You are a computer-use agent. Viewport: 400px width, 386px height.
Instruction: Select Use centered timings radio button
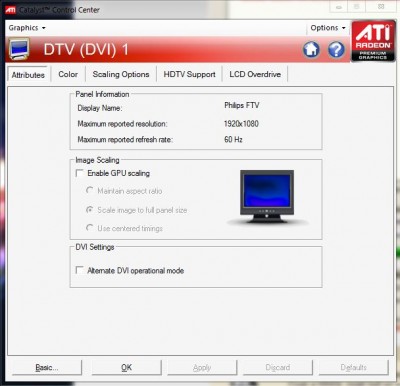pyautogui.click(x=89, y=228)
